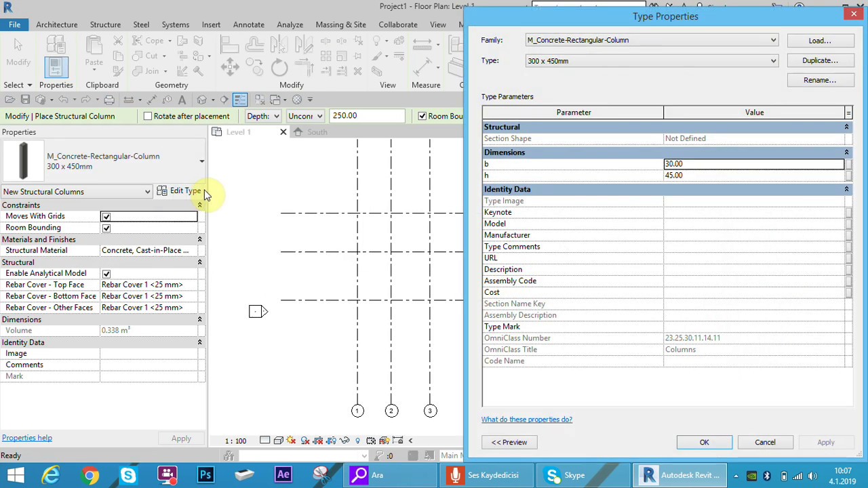This screenshot has height=488, width=868.
Task: Open Photoshop from the taskbar
Action: [205, 474]
